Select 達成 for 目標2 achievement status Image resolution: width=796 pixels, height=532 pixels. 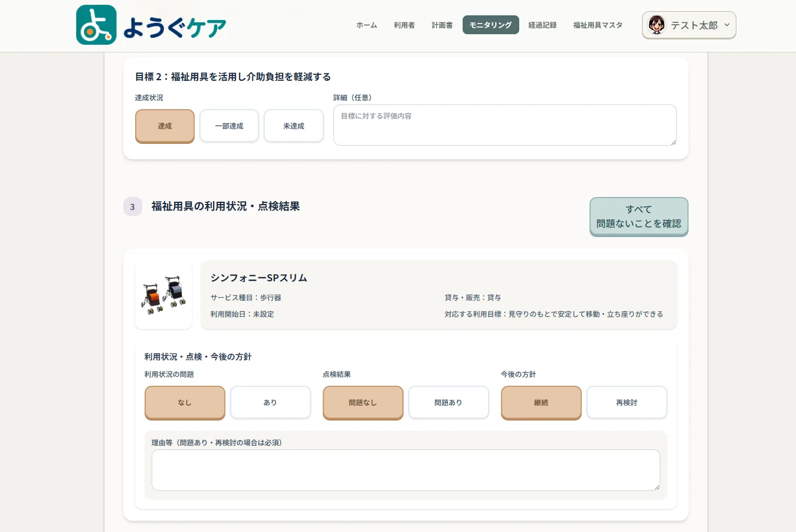pyautogui.click(x=165, y=126)
